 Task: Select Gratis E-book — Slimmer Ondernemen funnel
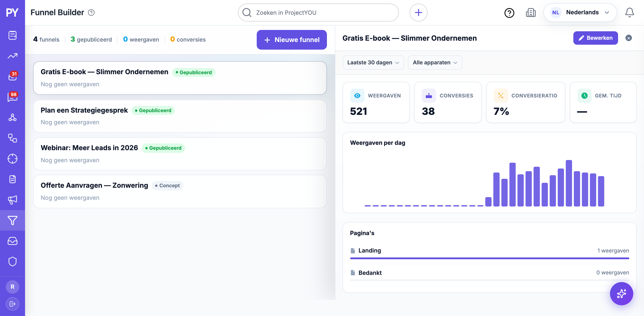(x=180, y=78)
